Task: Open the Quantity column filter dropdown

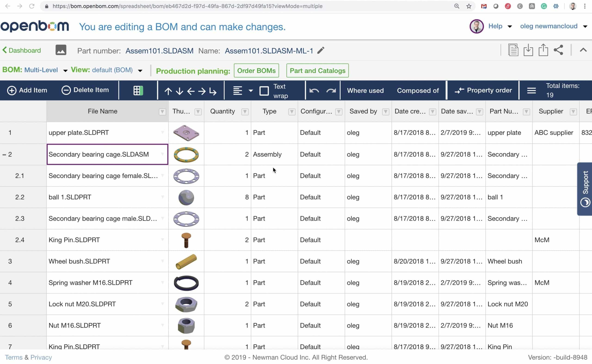Action: tap(245, 112)
